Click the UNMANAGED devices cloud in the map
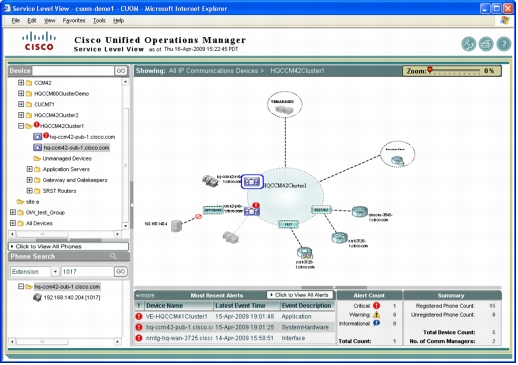The height and width of the screenshot is (365, 518). point(285,104)
